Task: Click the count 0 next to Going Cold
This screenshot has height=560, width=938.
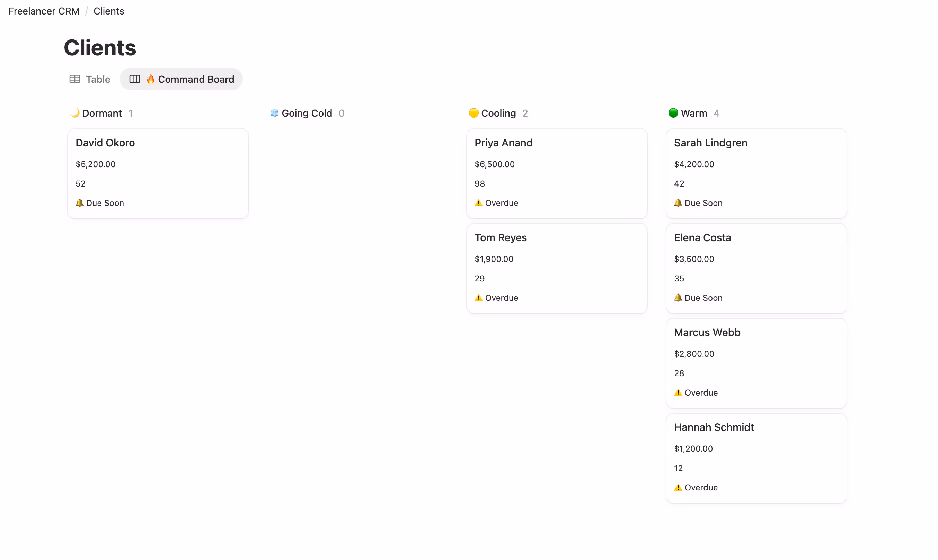Action: pyautogui.click(x=342, y=113)
